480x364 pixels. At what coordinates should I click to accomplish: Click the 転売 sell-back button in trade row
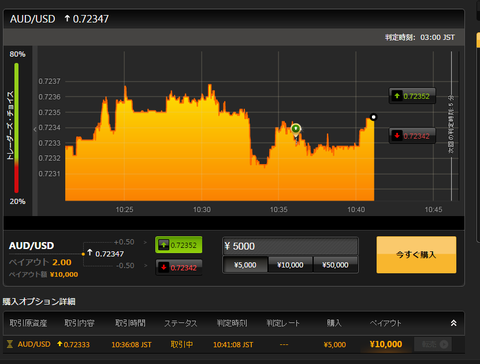[434, 344]
